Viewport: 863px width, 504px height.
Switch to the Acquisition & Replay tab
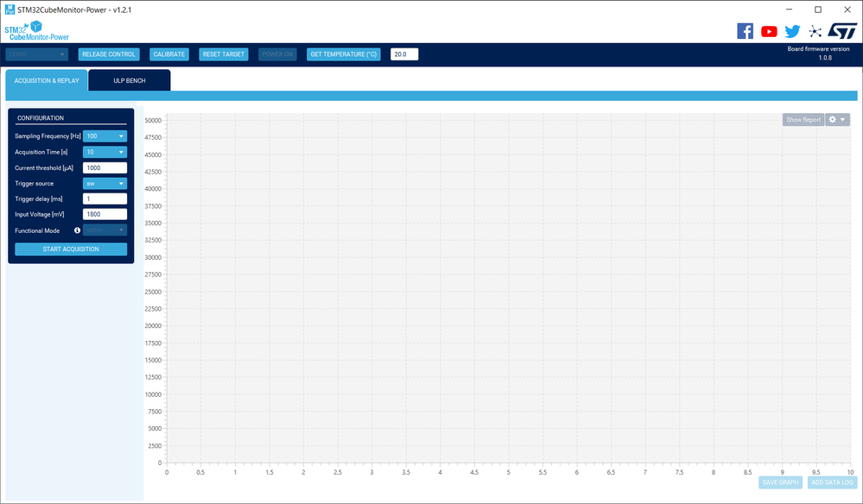click(x=47, y=80)
